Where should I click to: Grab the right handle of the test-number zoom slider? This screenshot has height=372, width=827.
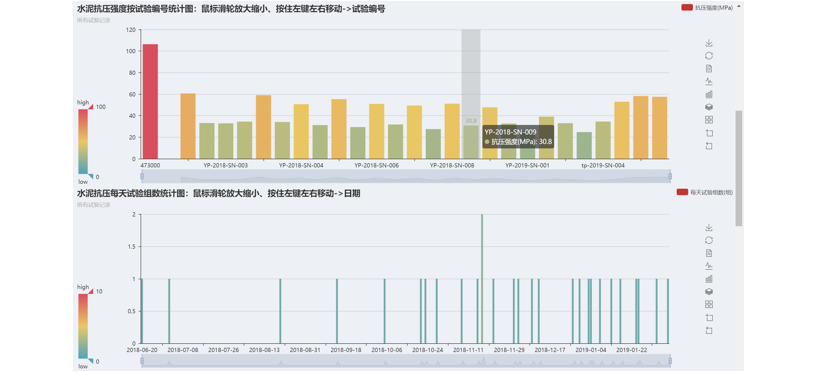click(x=670, y=176)
